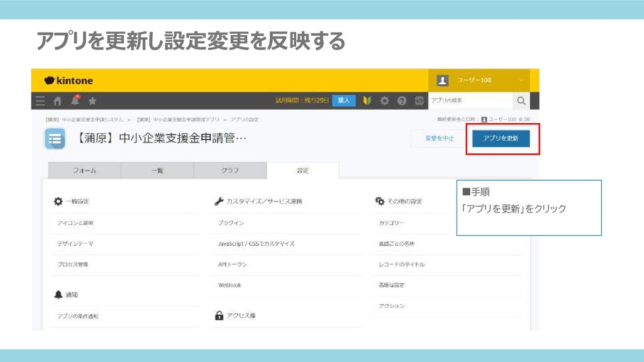The image size is (644, 362).
Task: Click the search magnifier icon
Action: (521, 101)
